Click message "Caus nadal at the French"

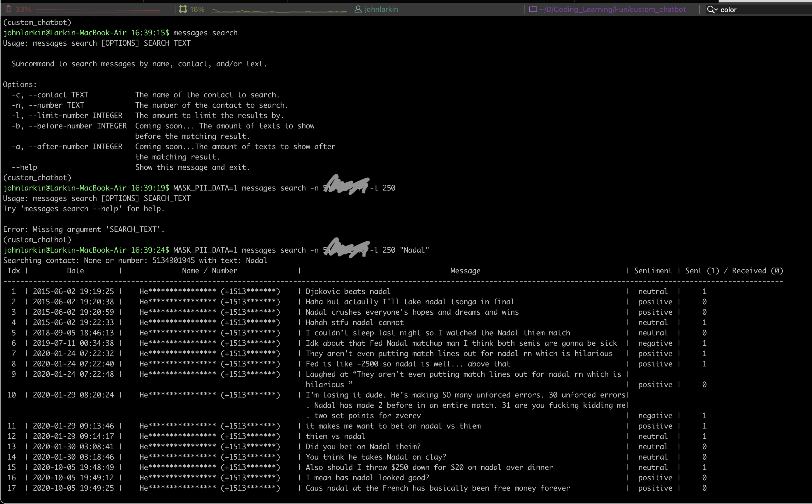[438, 488]
